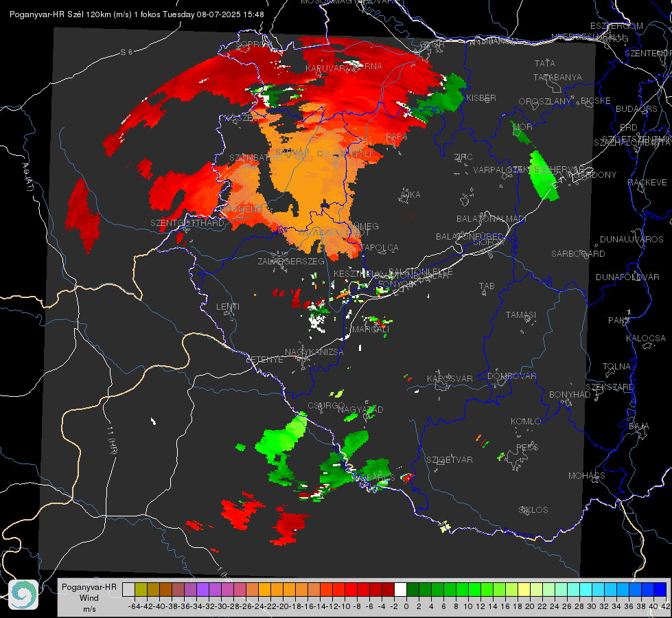The image size is (672, 618).
Task: Click the ESZTERGOM label
Action: coord(616,26)
